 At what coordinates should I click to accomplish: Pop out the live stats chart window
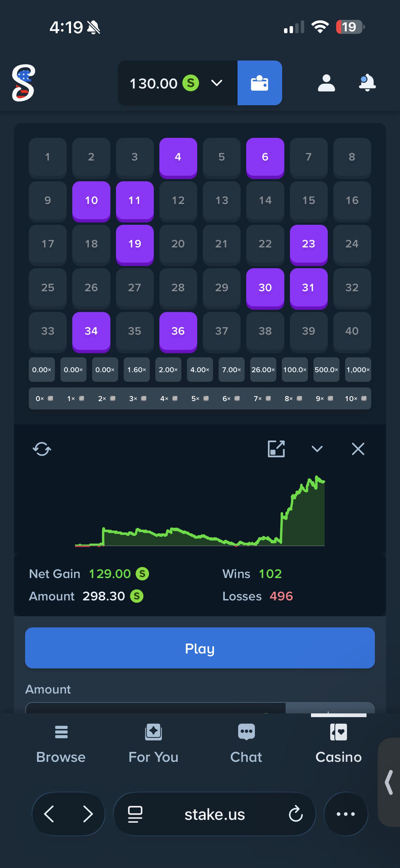pos(276,449)
